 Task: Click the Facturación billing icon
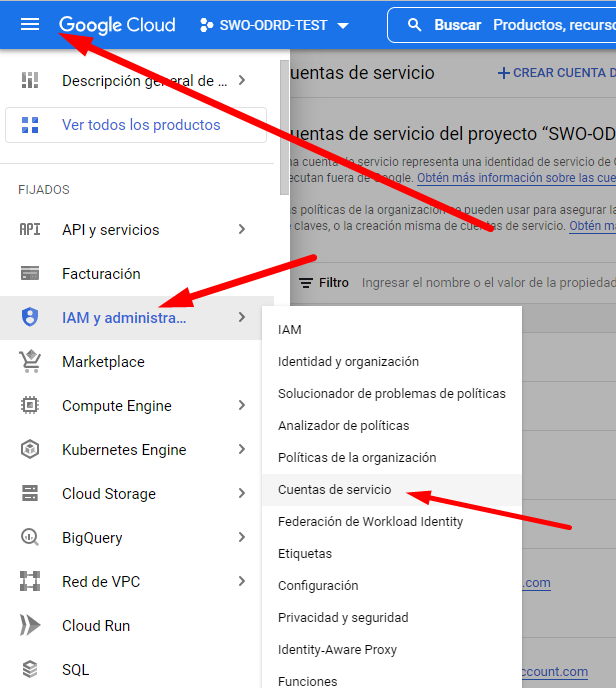pyautogui.click(x=30, y=274)
